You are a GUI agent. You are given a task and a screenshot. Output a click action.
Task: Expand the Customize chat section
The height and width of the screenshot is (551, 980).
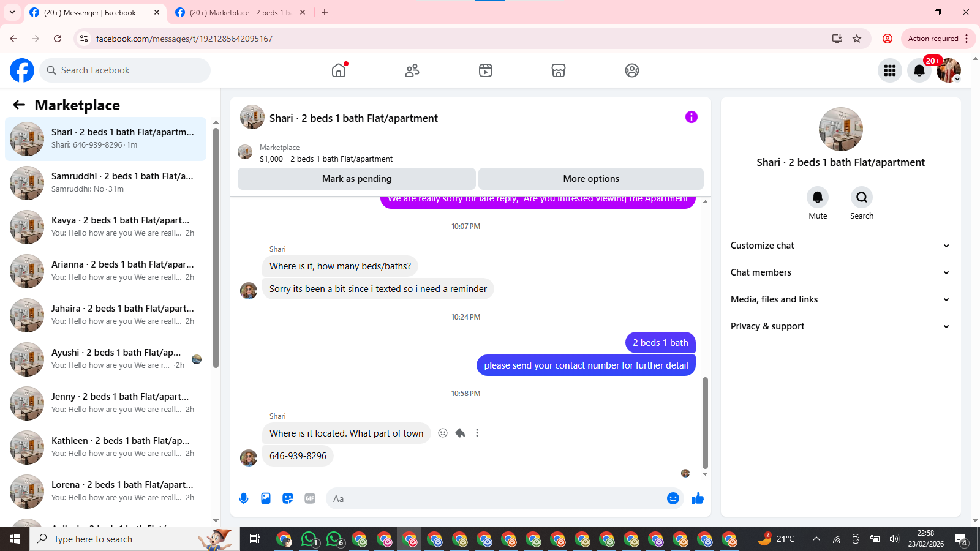click(x=840, y=246)
